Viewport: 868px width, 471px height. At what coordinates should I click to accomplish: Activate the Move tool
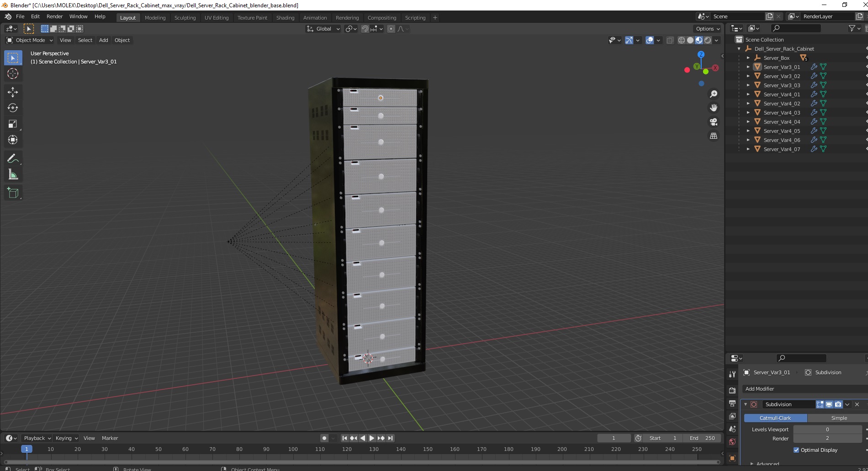click(x=13, y=92)
